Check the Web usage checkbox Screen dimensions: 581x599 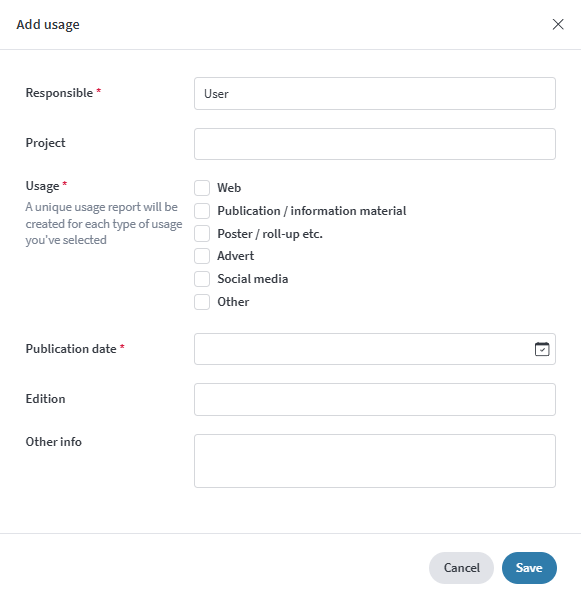coord(202,188)
